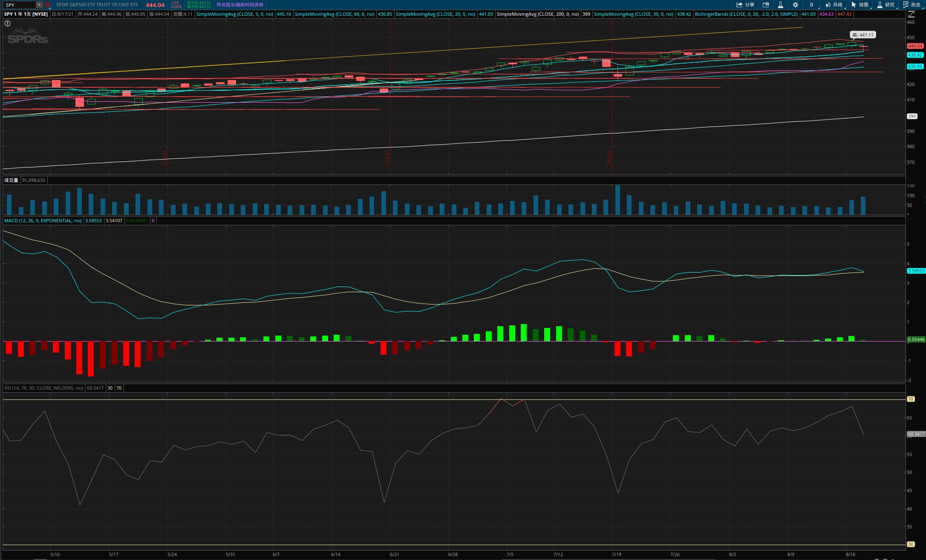
Task: Click the 0.05446 MACD histogram axis tag
Action: (x=916, y=339)
